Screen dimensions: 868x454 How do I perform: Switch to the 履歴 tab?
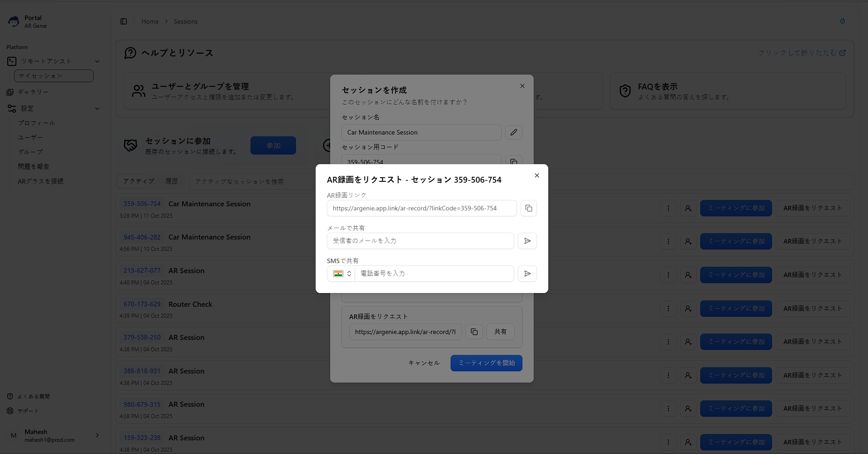click(x=171, y=181)
